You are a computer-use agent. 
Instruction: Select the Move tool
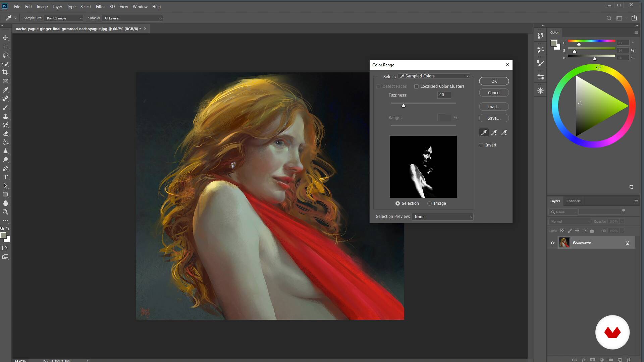(x=5, y=38)
